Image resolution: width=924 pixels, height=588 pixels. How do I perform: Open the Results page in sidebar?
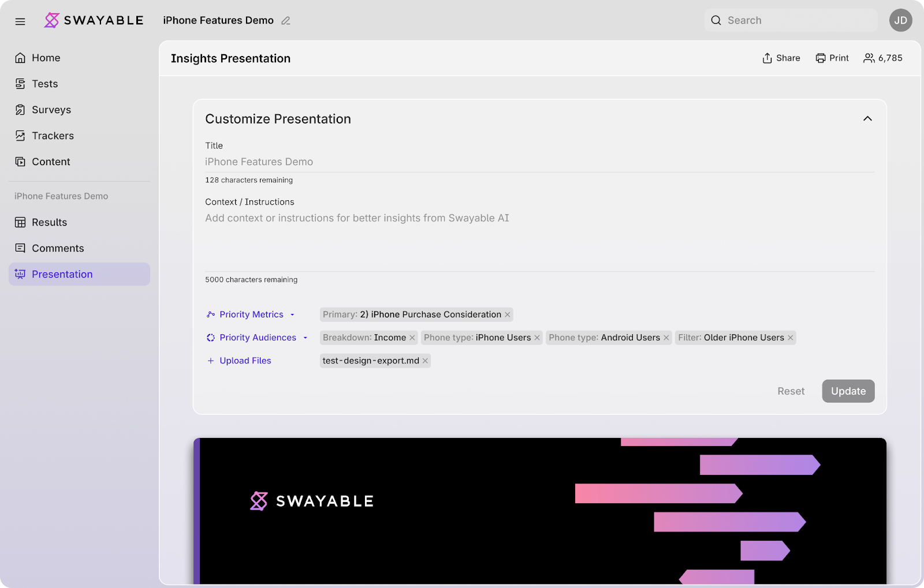49,222
